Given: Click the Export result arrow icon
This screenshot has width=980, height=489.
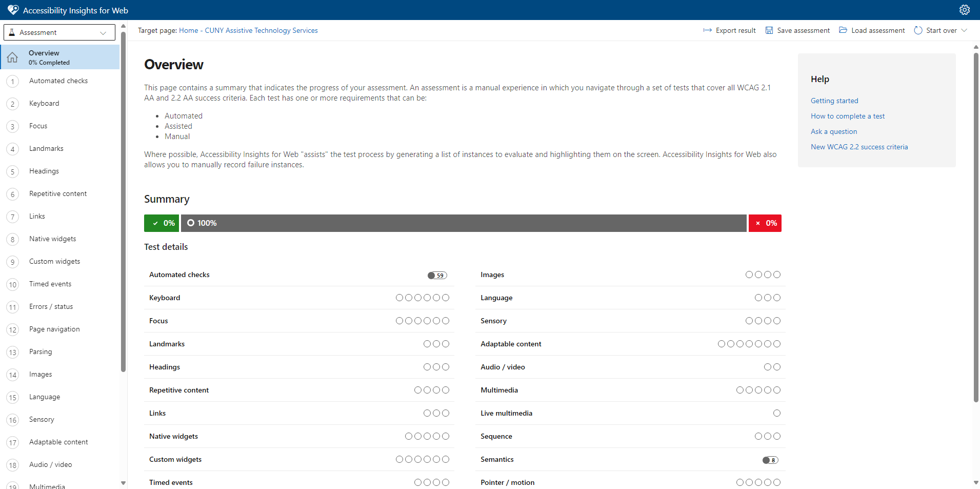Looking at the screenshot, I should 707,30.
